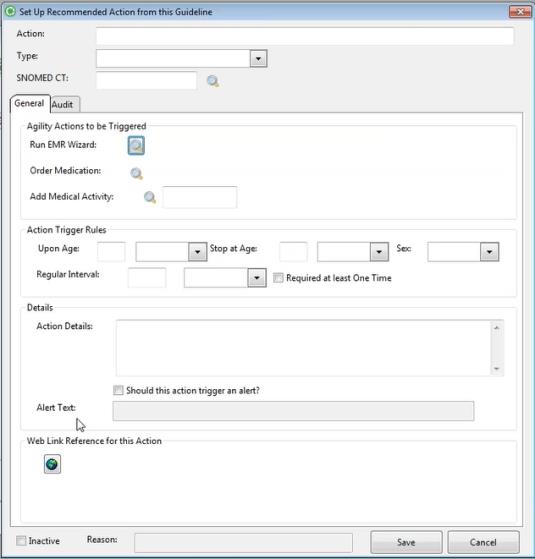
Task: Cancel the dialog
Action: (483, 542)
